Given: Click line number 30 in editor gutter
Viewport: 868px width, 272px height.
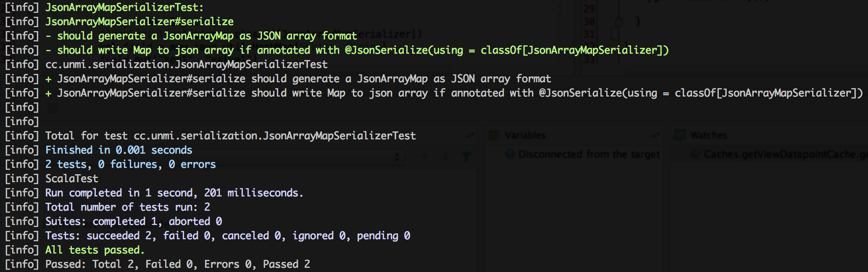Looking at the screenshot, I should pos(589,21).
